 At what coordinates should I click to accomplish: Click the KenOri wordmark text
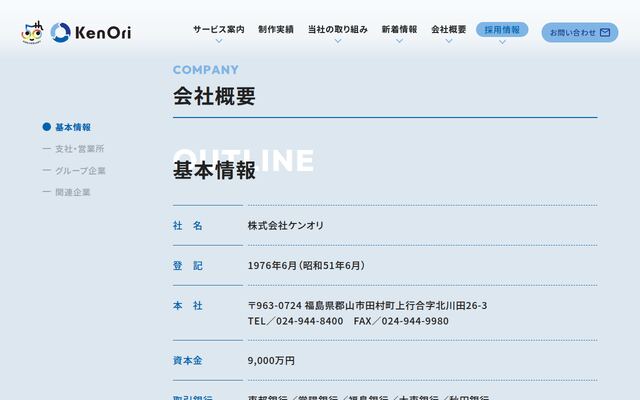point(103,33)
